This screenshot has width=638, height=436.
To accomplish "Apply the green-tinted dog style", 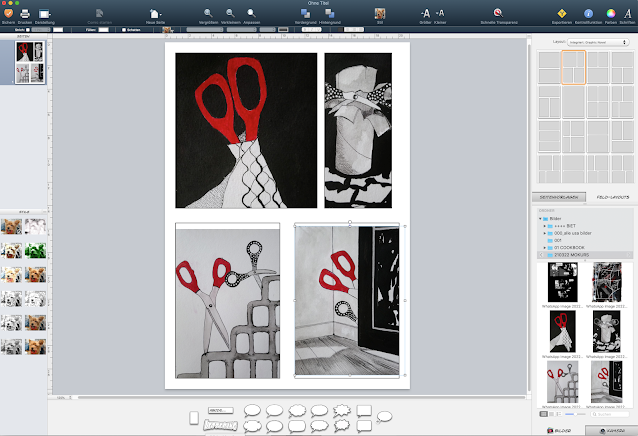I will [x=35, y=251].
